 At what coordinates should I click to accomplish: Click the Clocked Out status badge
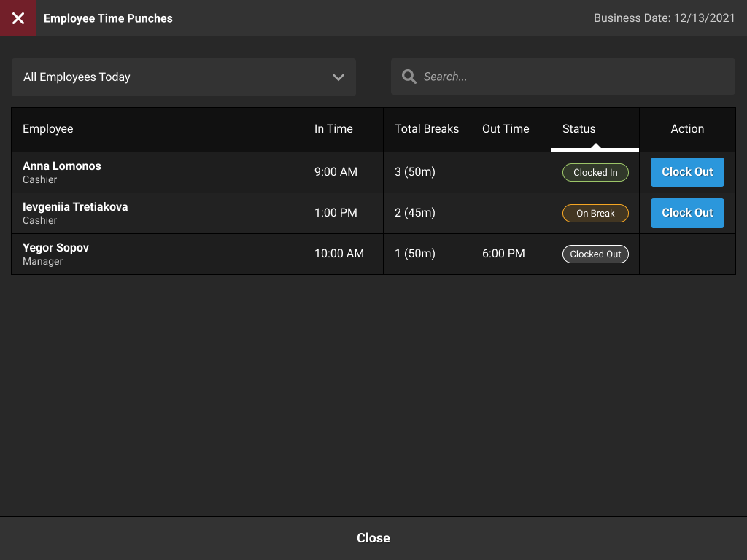[595, 254]
